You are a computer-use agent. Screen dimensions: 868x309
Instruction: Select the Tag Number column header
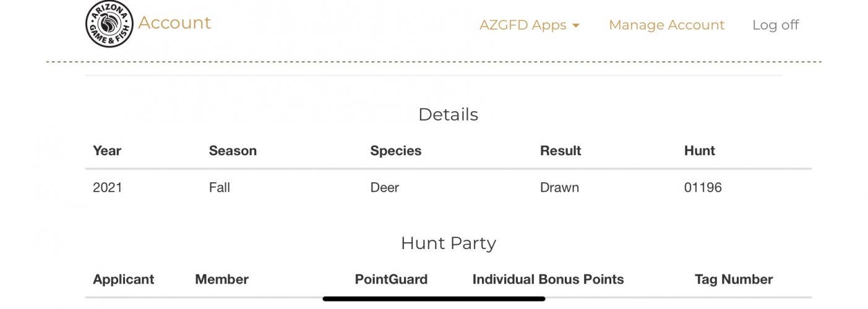pyautogui.click(x=733, y=279)
